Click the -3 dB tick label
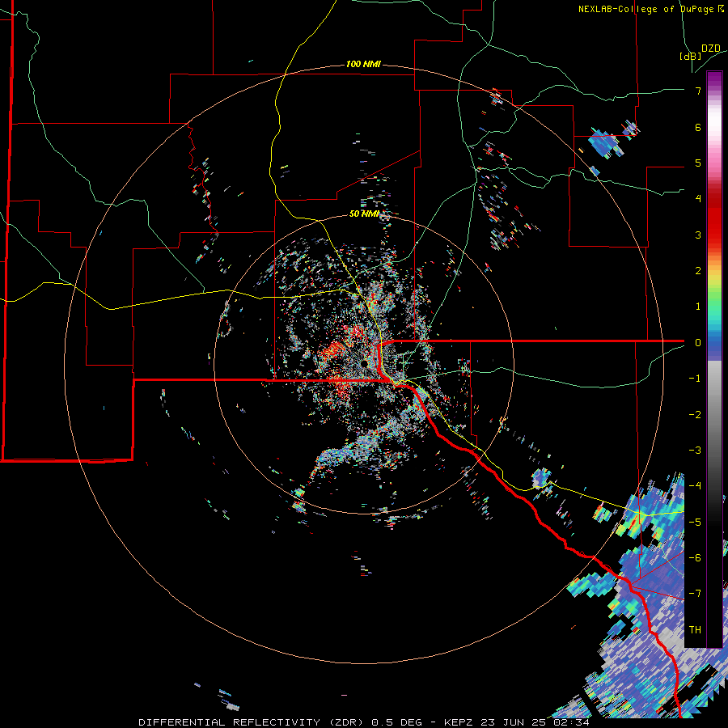The image size is (728, 728). click(695, 451)
